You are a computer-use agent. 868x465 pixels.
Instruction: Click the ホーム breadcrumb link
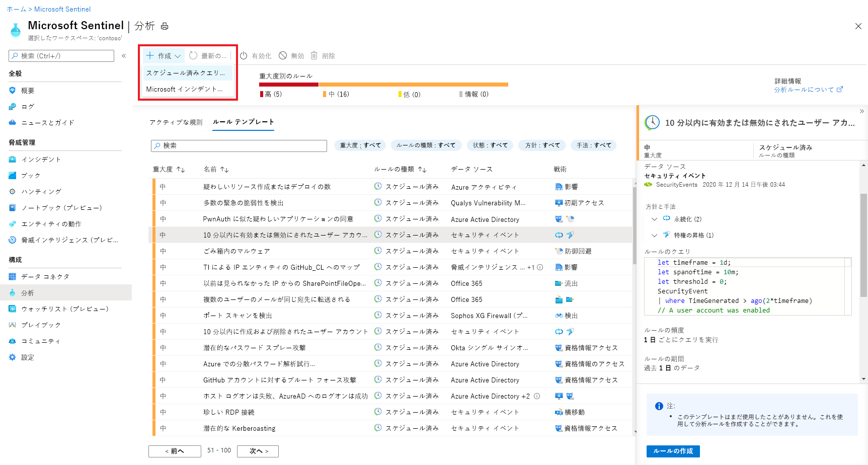pos(16,9)
